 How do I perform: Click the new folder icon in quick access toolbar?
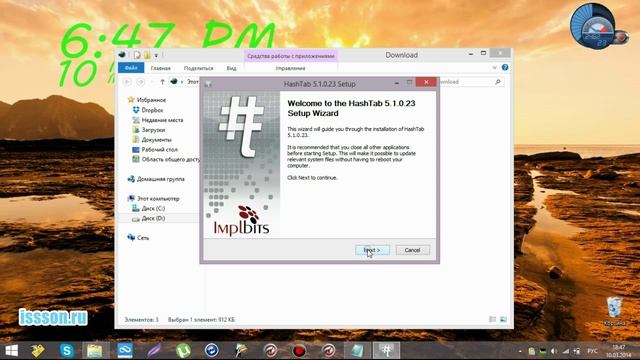tap(147, 55)
